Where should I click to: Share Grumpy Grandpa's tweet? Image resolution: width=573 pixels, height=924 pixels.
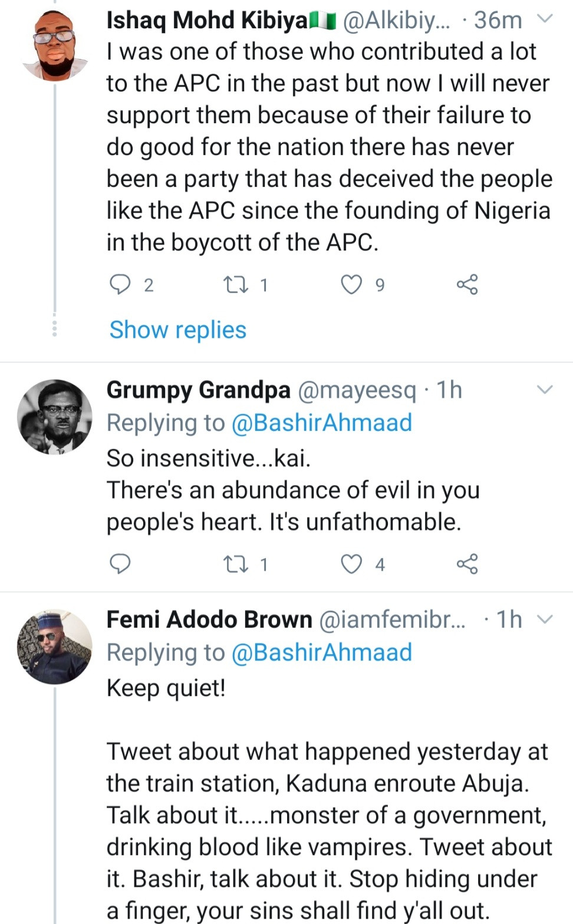(467, 564)
